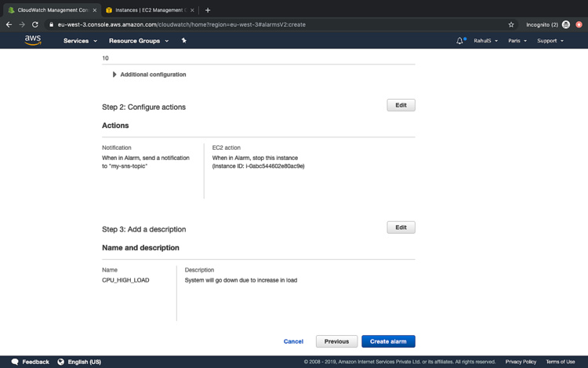Click the Cancel link
The height and width of the screenshot is (368, 588).
click(293, 341)
